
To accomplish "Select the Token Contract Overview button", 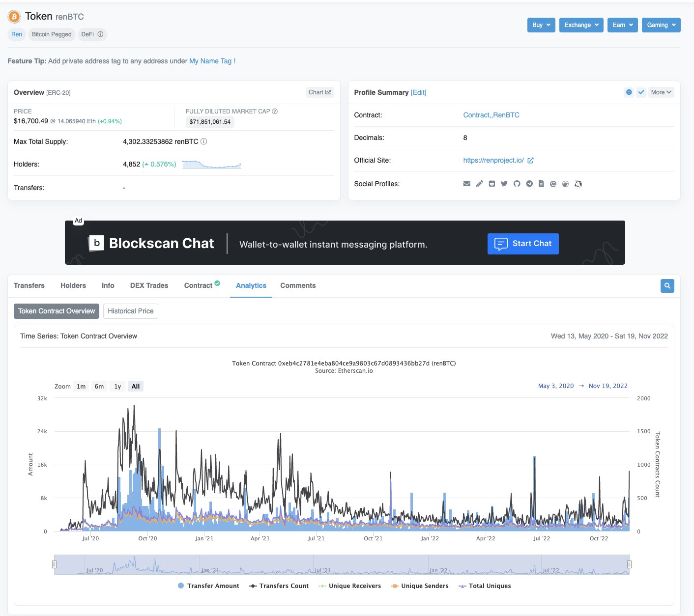I will point(57,311).
